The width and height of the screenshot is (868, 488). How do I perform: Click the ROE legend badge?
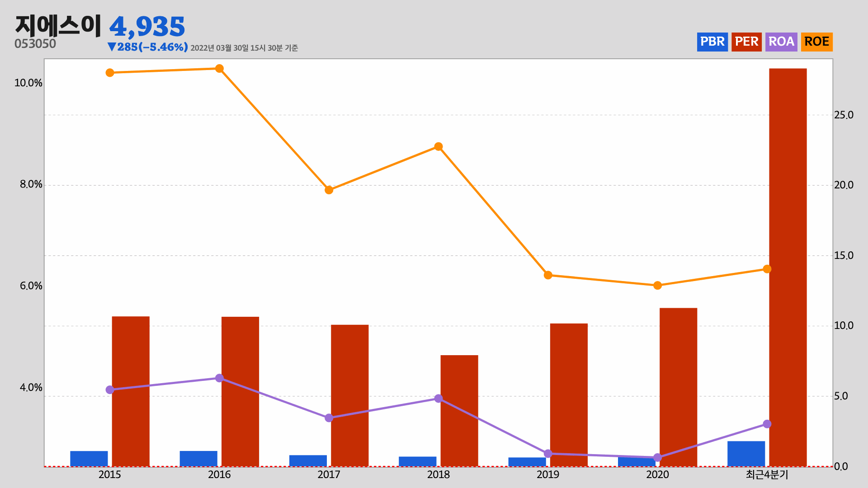816,42
